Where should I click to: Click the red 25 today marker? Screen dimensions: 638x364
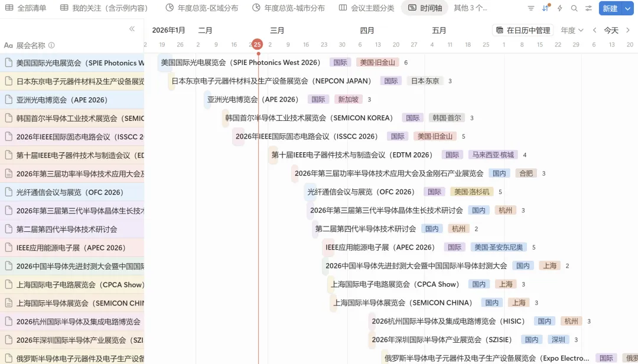[257, 44]
